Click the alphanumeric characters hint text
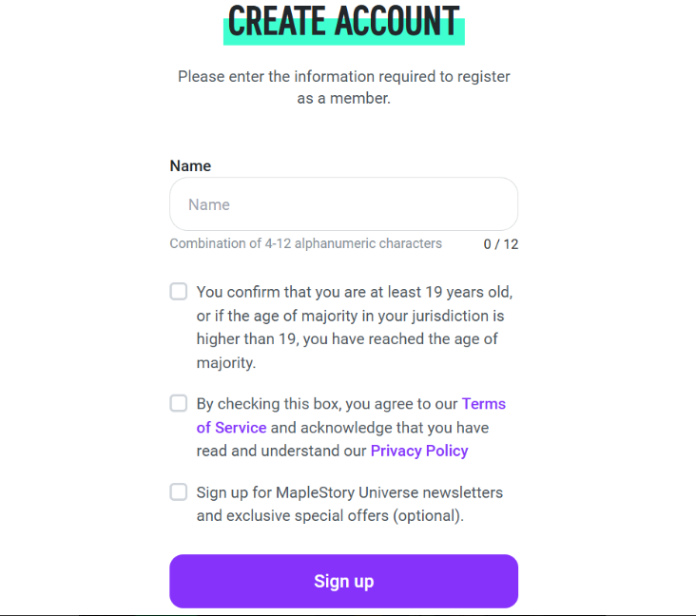Image resolution: width=696 pixels, height=616 pixels. (305, 243)
